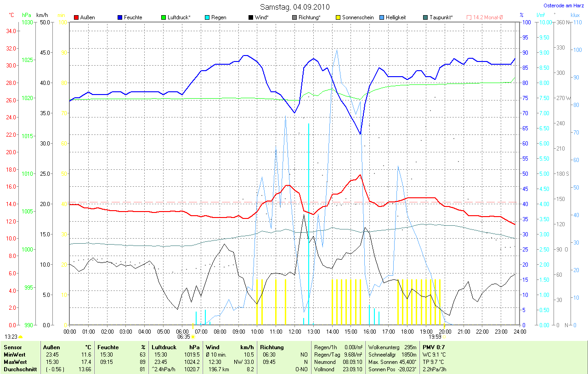Click the blue Feuchte legend square
The width and height of the screenshot is (588, 374).
coord(120,17)
